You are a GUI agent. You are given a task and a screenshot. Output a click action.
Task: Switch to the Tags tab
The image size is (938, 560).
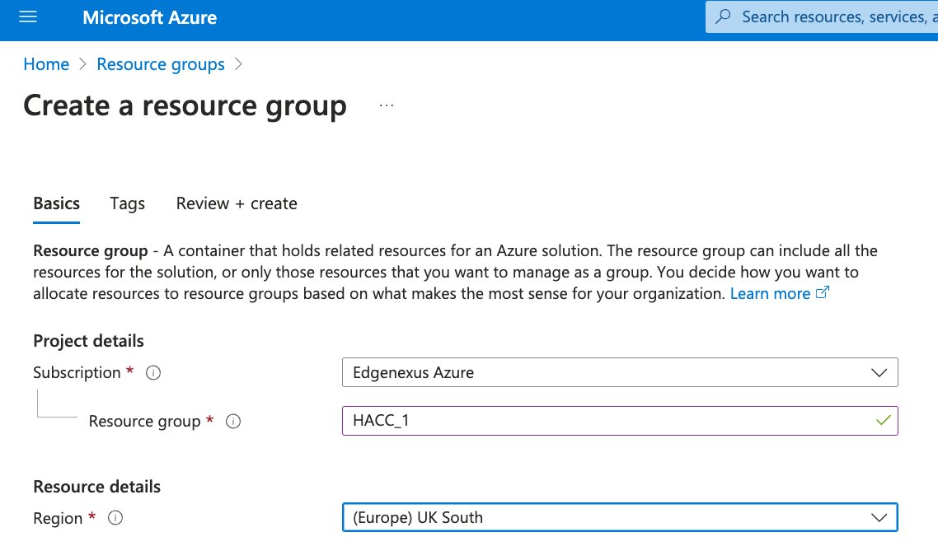click(128, 203)
